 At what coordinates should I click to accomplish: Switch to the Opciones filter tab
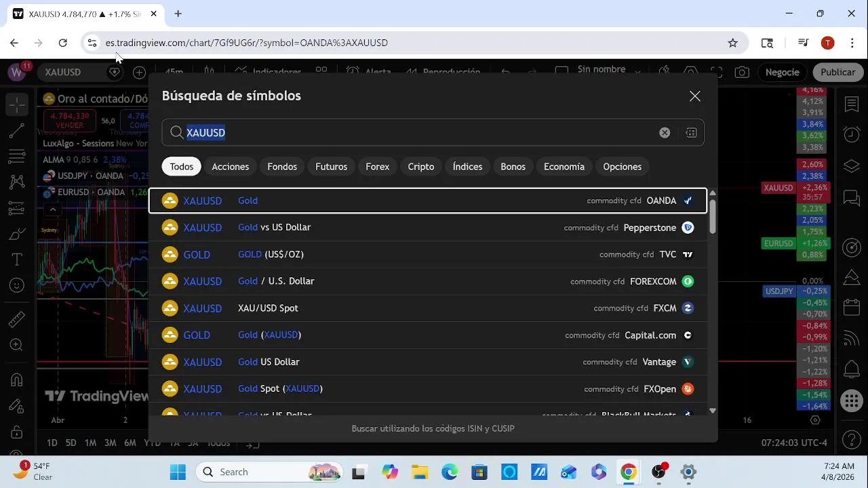[x=623, y=167]
